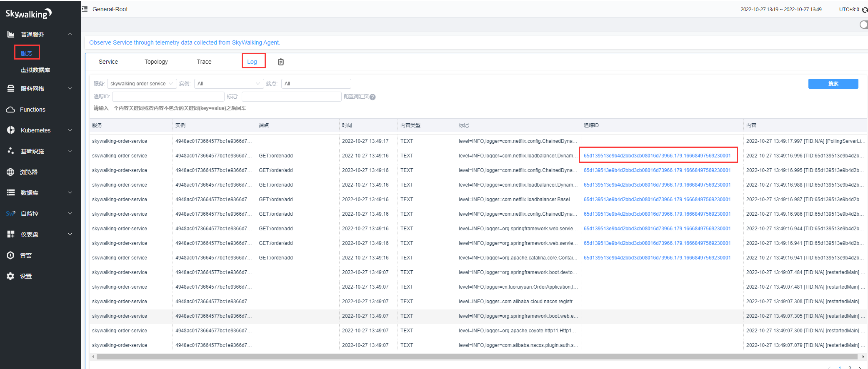
Task: Click the 追踪ID input field
Action: pos(168,97)
